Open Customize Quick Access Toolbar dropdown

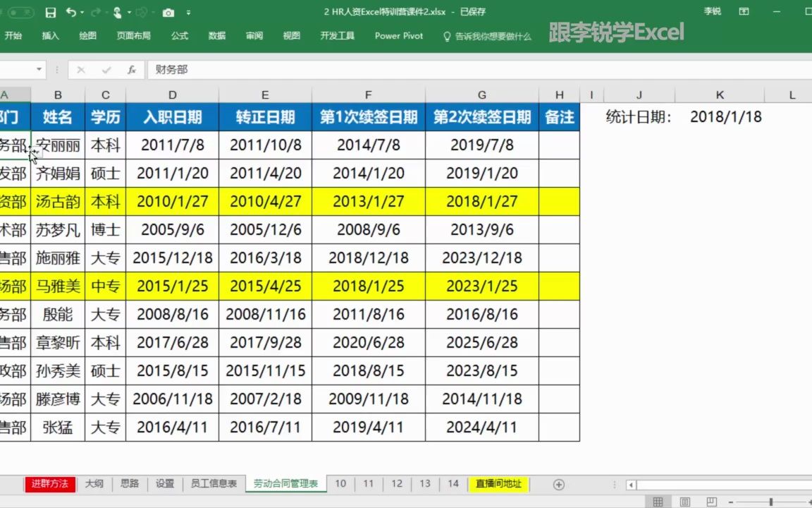188,12
